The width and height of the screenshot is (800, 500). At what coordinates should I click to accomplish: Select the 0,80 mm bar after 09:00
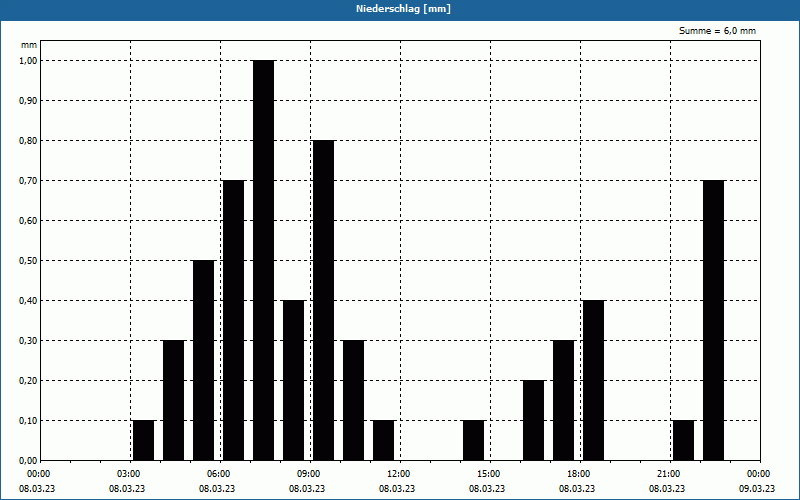pos(323,300)
